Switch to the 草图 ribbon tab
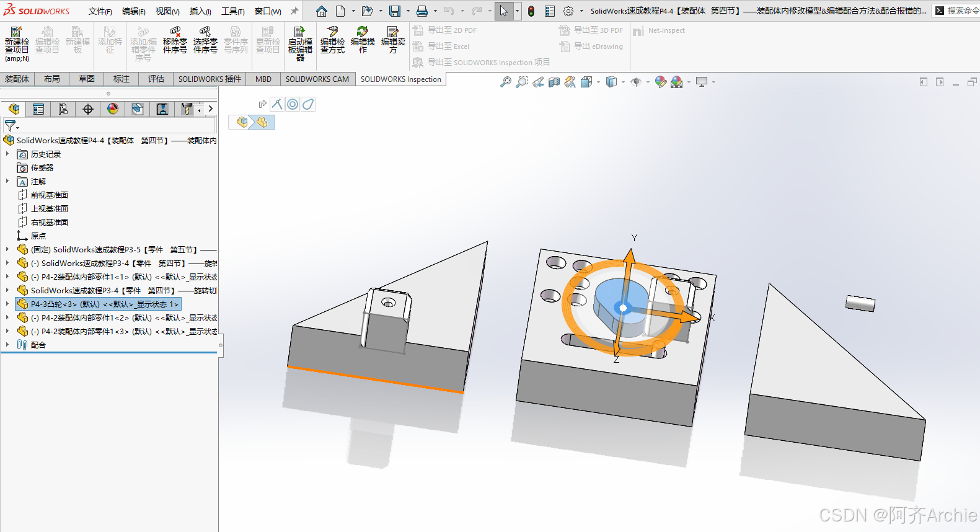Image resolution: width=980 pixels, height=532 pixels. coord(87,79)
